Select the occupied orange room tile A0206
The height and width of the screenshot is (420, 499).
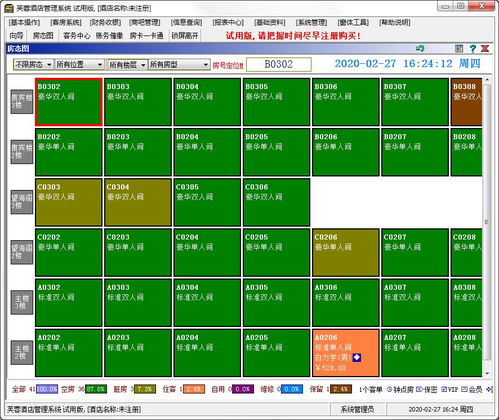345,353
